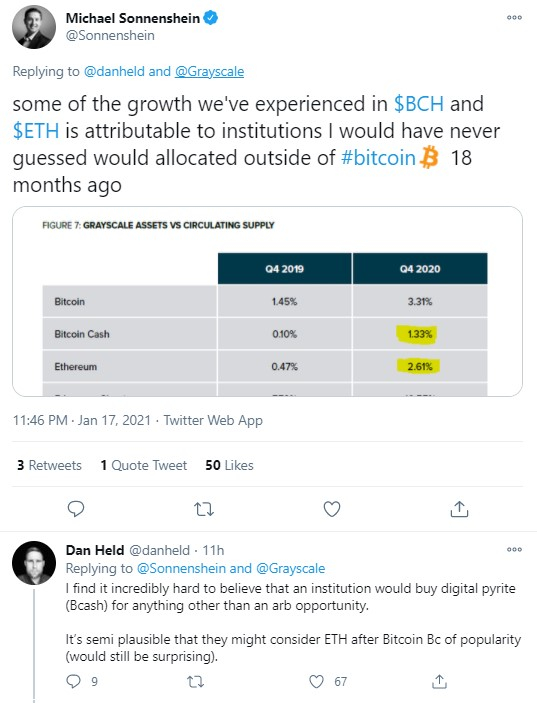Image resolution: width=537 pixels, height=703 pixels.
Task: View the 1 Quote Tweet
Action: click(x=143, y=465)
